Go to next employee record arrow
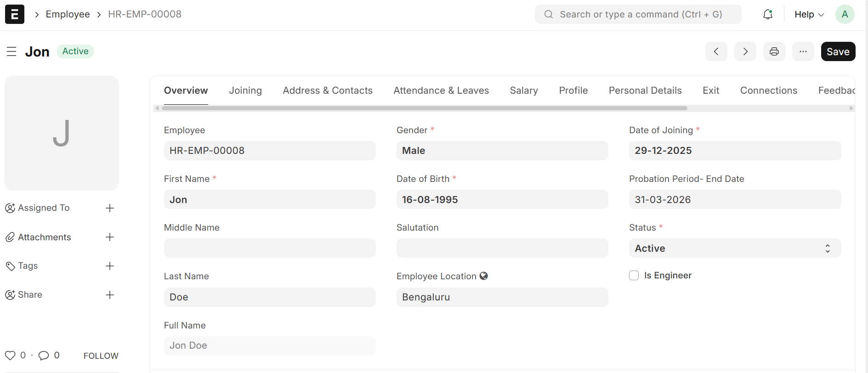 [x=745, y=51]
